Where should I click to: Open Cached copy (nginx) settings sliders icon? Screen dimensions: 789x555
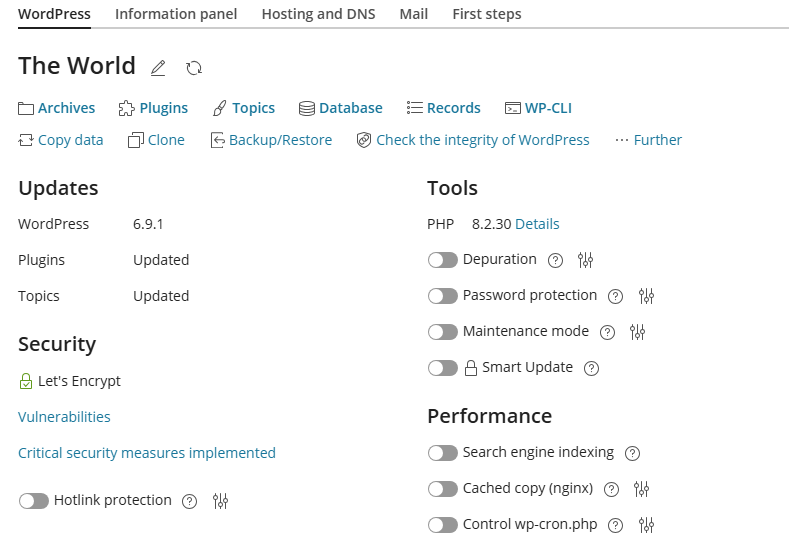tap(642, 489)
